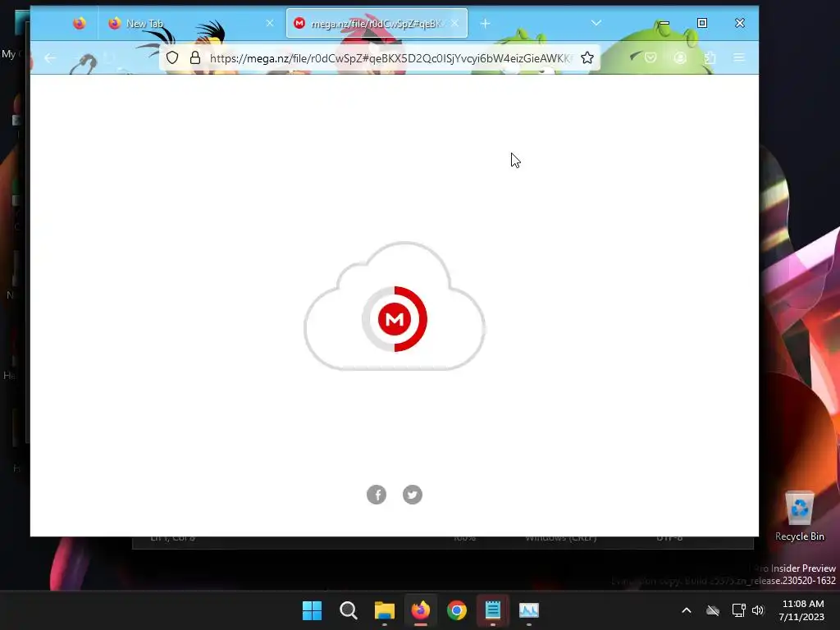Open the tracking protection shield icon
The image size is (840, 630).
click(172, 58)
